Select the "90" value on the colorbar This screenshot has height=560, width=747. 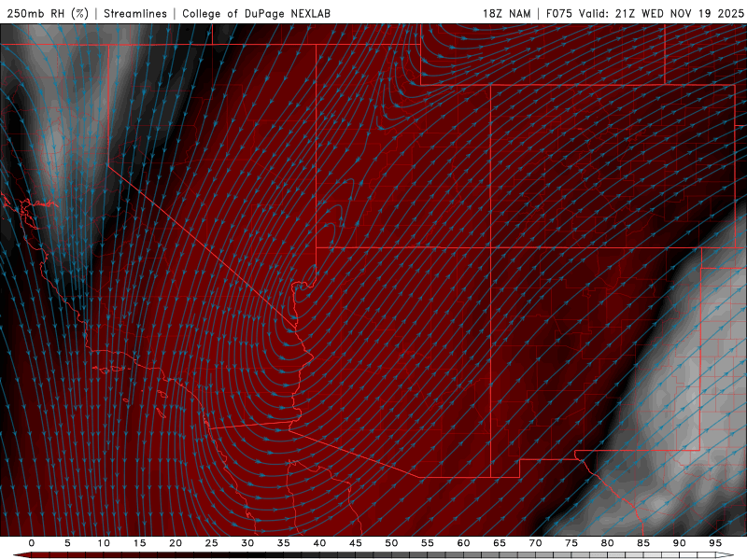pos(679,543)
